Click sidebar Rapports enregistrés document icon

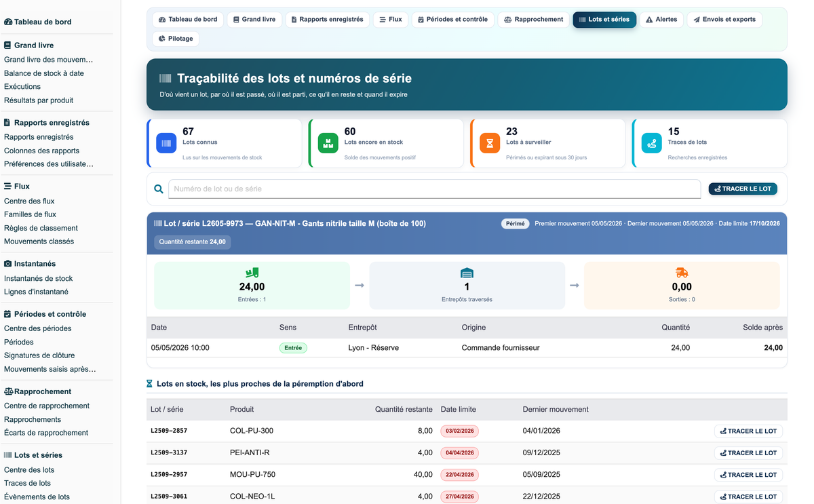pos(7,123)
